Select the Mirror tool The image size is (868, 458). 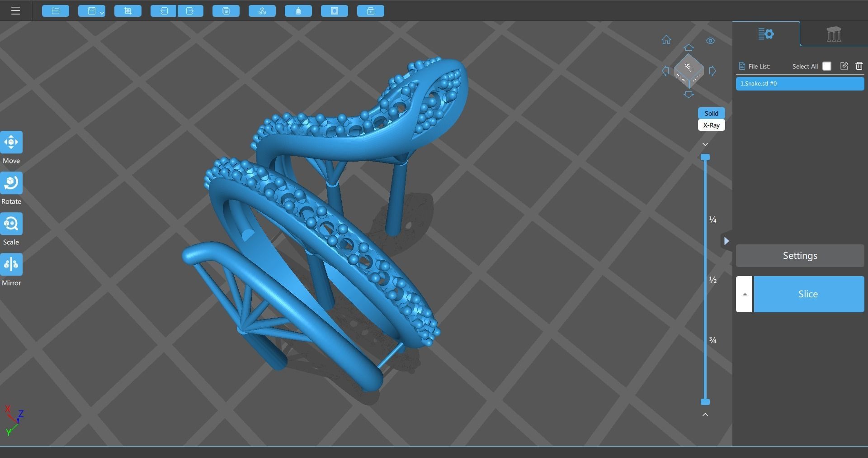pos(11,265)
